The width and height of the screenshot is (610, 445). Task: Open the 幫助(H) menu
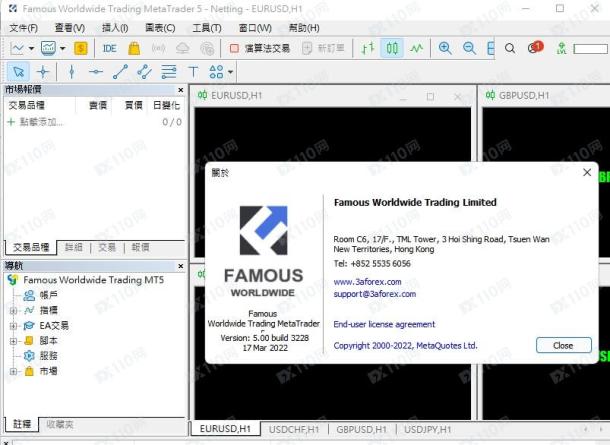click(304, 28)
